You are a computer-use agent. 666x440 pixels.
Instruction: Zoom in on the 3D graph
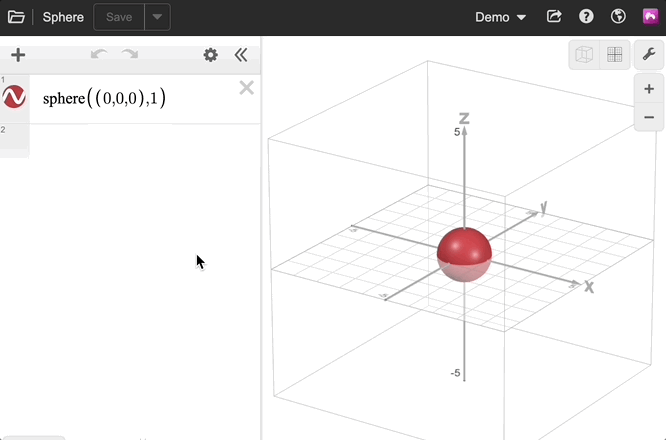pyautogui.click(x=649, y=89)
